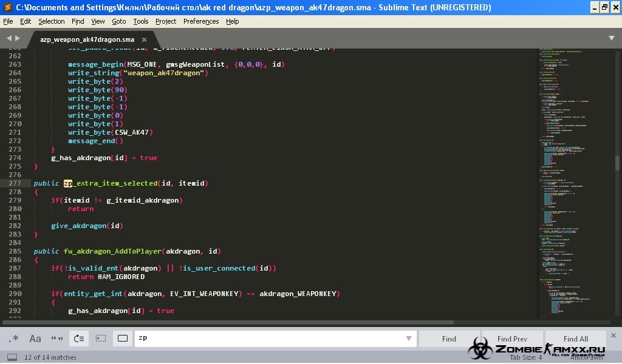The width and height of the screenshot is (622, 364).
Task: Click the Find All button
Action: (576, 339)
